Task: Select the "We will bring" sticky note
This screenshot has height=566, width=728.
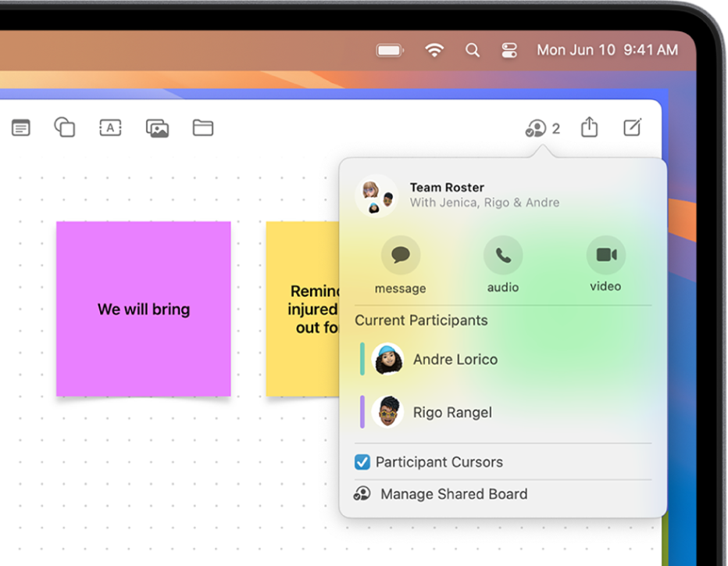Action: [143, 309]
